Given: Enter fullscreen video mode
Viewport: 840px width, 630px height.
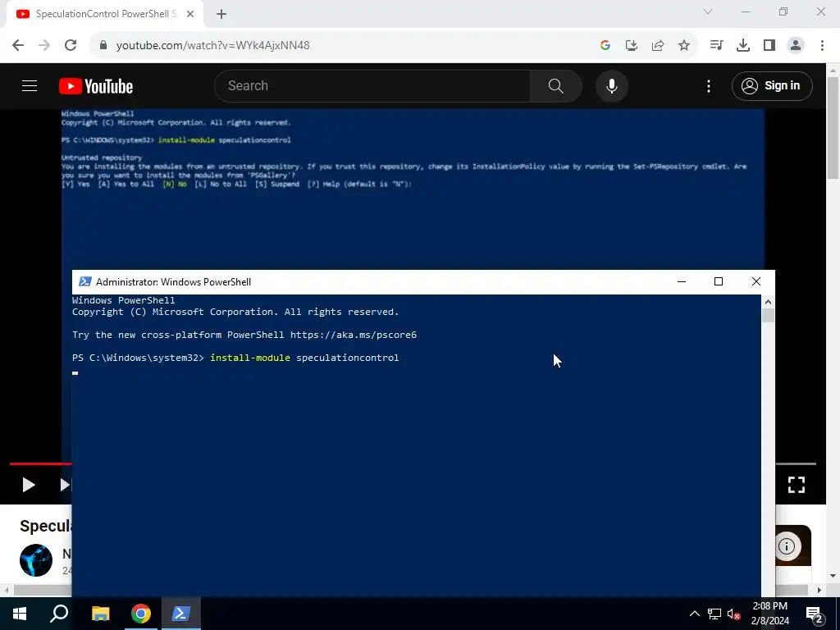Looking at the screenshot, I should point(796,485).
